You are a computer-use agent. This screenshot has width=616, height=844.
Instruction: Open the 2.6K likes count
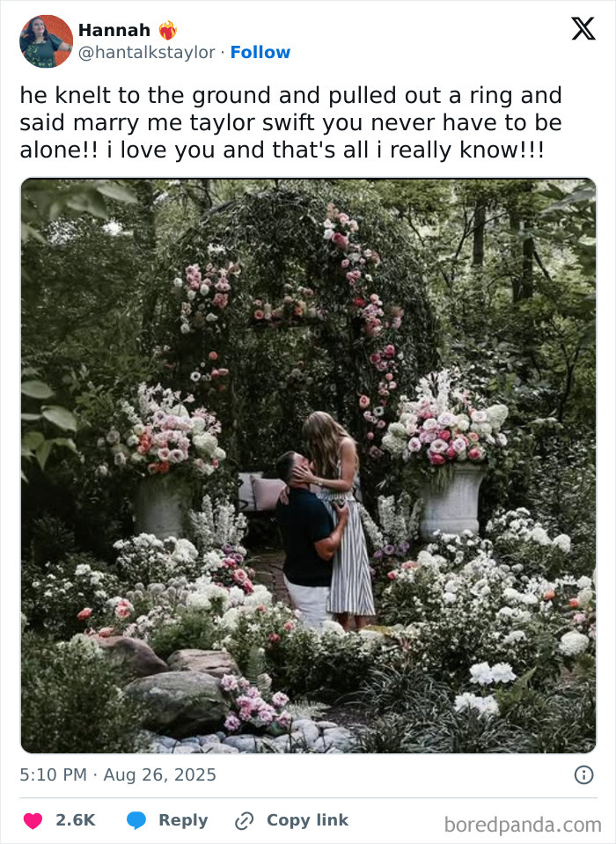76,820
